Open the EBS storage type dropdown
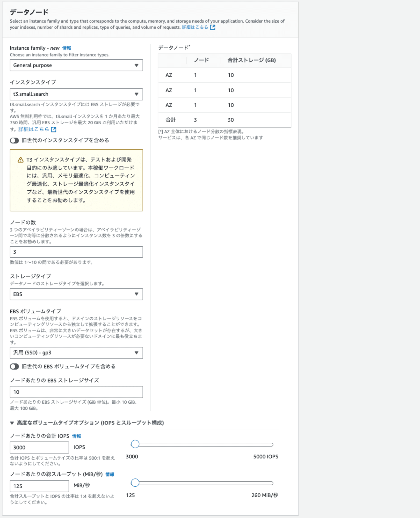 click(76, 294)
